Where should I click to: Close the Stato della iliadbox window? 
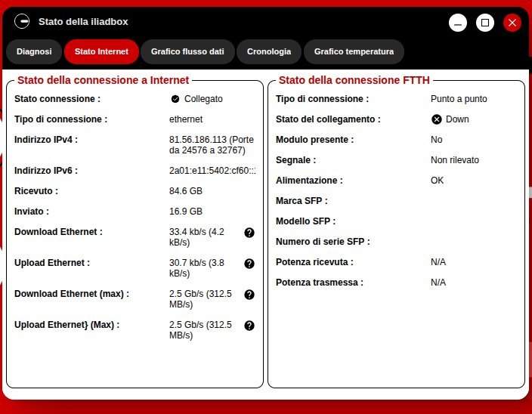[512, 23]
